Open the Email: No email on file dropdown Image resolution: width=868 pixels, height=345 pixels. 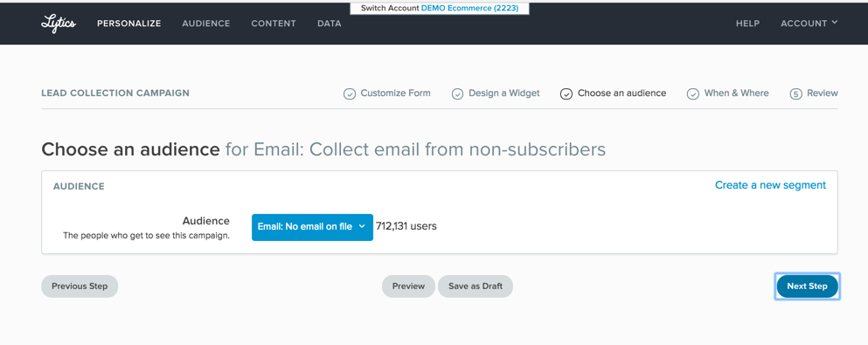coord(312,227)
